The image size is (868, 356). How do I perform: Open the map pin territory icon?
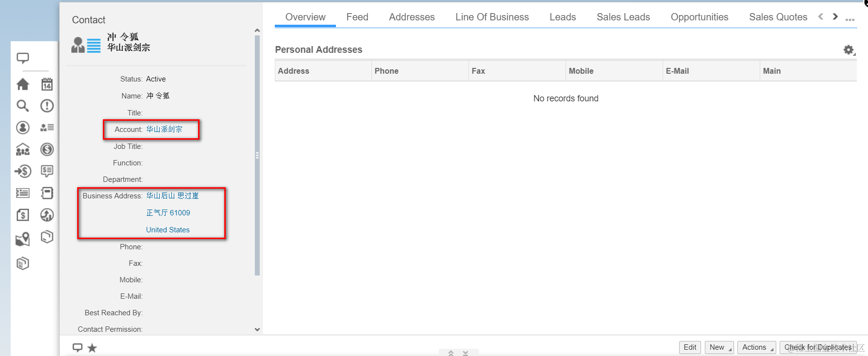(x=23, y=239)
